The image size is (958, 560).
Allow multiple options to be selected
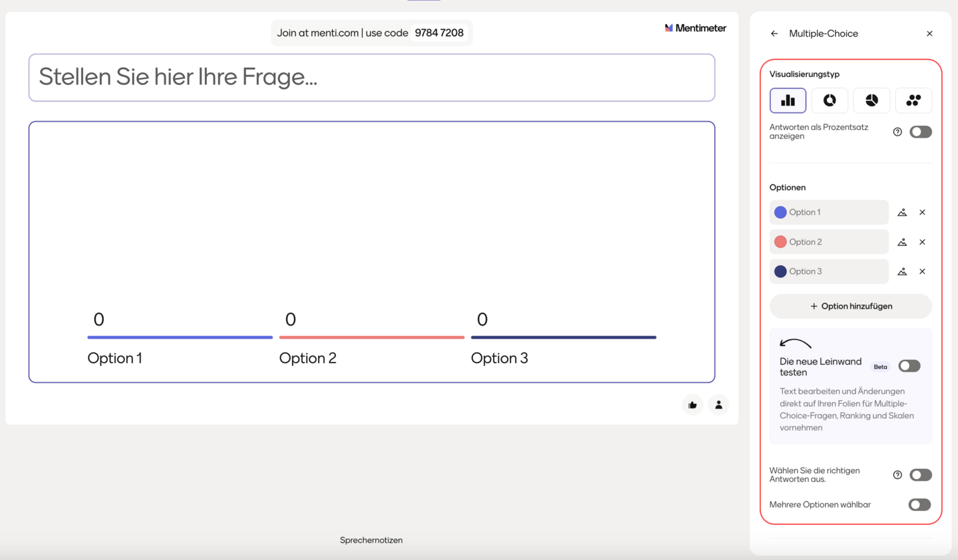pos(919,505)
